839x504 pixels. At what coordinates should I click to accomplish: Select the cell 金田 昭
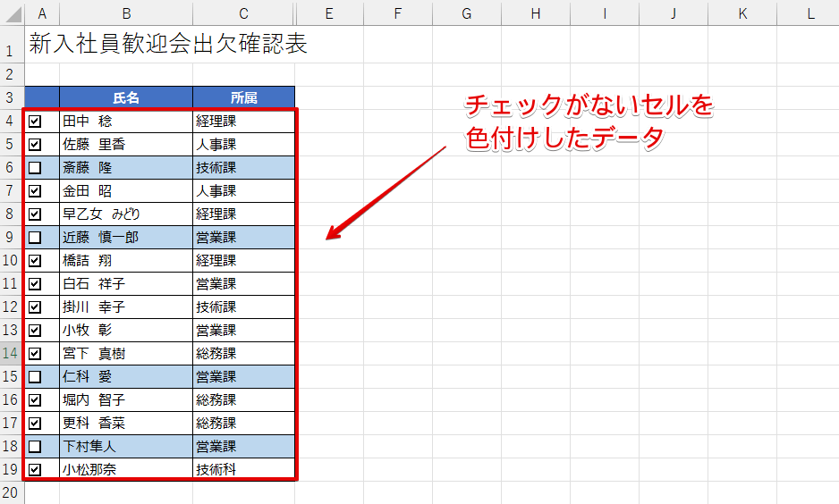coord(126,191)
